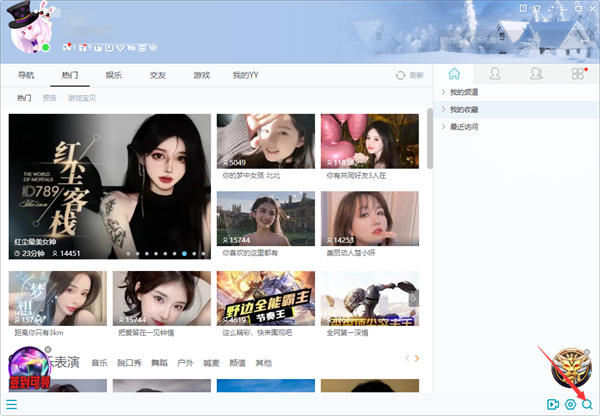Expand the 我的频道 tree item
Screen dimensions: 600x416
465,93
